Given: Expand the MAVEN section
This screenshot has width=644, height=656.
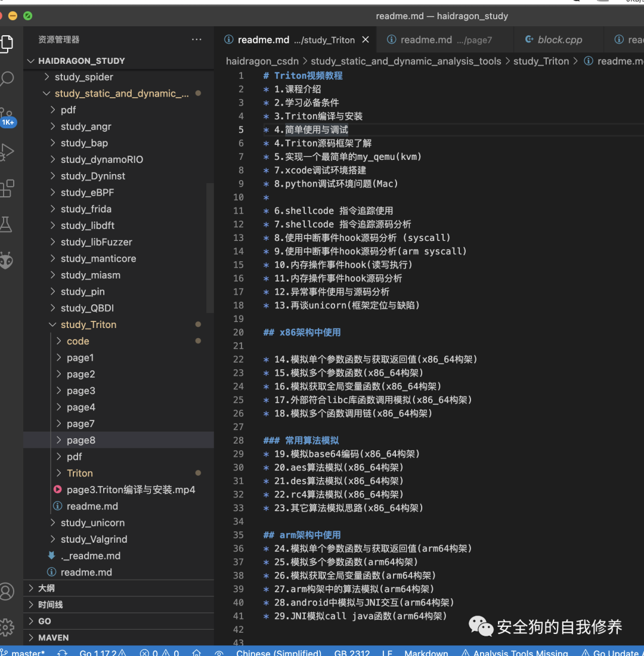Looking at the screenshot, I should (119, 638).
